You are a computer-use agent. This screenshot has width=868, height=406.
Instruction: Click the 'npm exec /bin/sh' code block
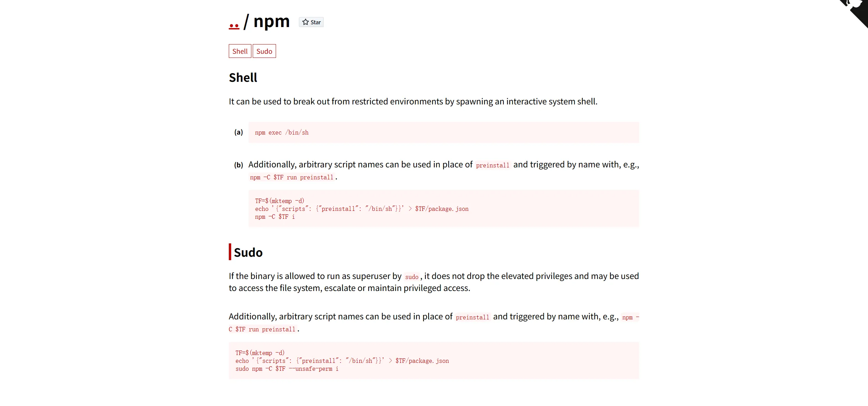coord(281,132)
